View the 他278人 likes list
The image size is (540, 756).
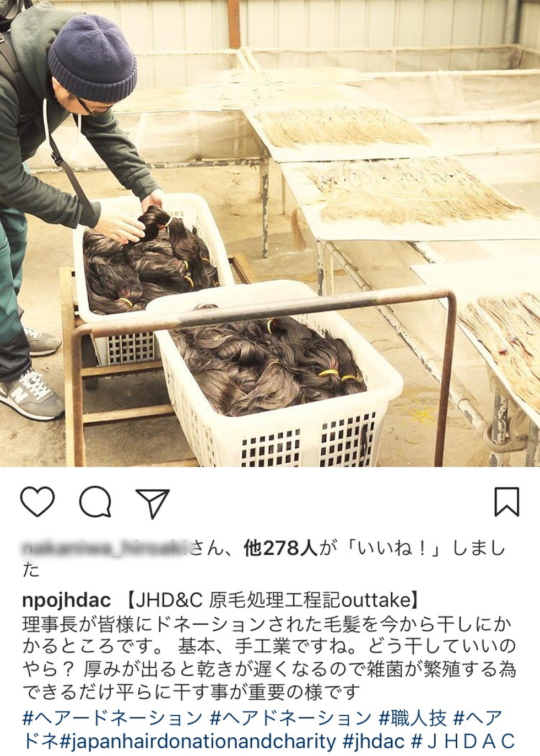point(279,549)
